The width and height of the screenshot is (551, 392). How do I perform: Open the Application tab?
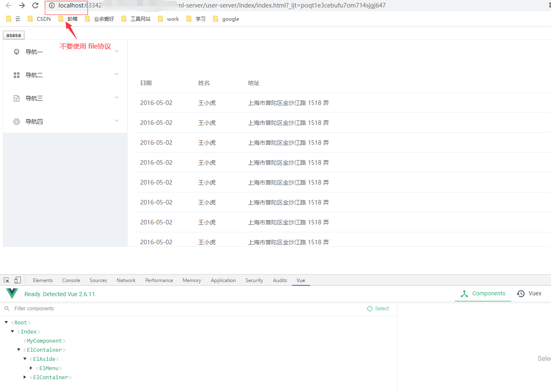(223, 280)
